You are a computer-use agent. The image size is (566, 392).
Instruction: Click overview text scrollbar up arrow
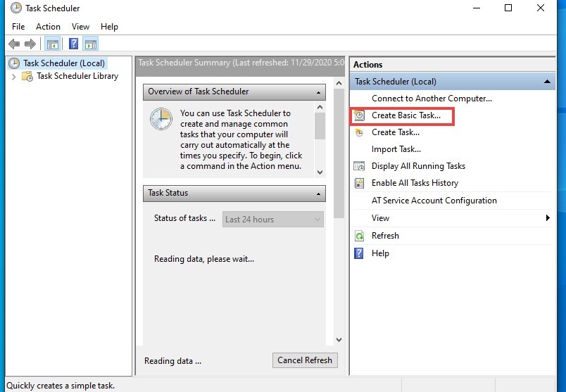(320, 107)
